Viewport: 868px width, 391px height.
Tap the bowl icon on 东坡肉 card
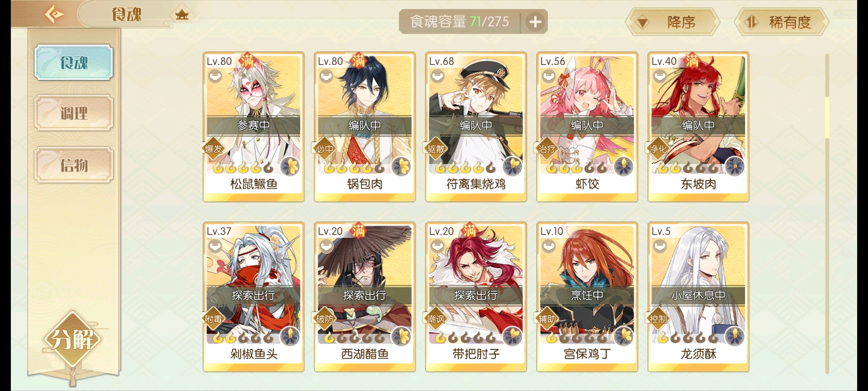point(660,76)
